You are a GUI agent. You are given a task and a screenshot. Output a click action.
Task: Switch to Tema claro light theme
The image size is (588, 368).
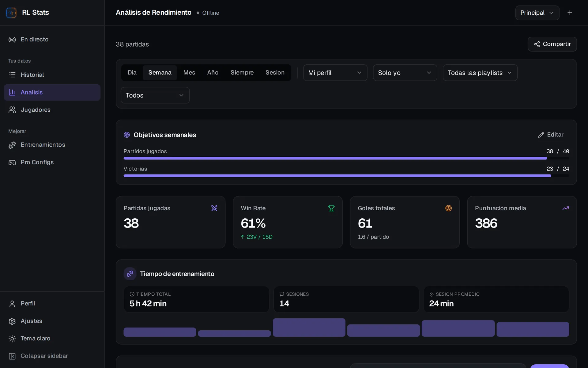click(52, 339)
